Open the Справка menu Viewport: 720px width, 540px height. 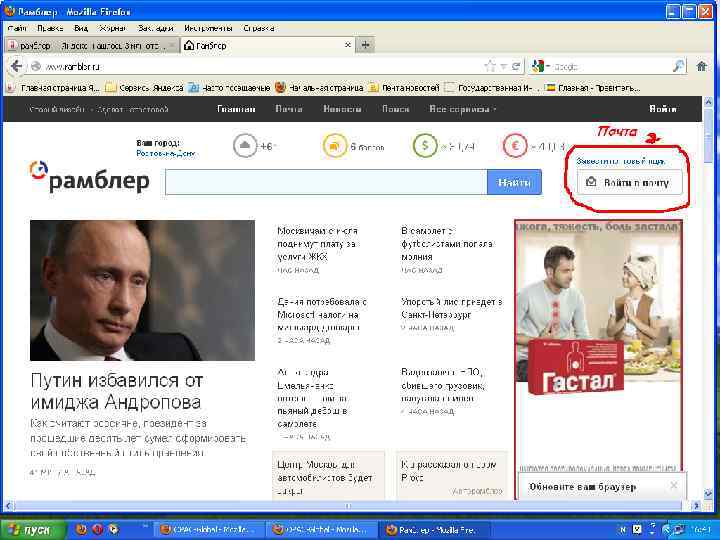click(259, 28)
